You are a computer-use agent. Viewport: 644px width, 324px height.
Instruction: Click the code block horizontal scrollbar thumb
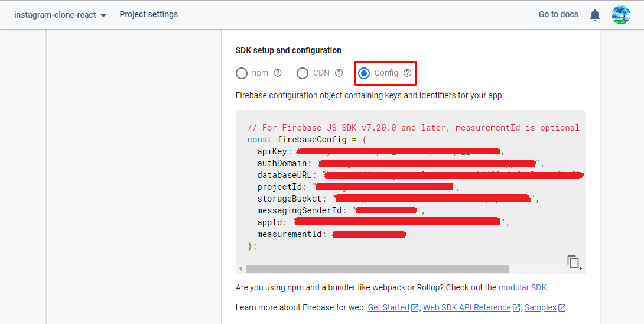point(377,268)
